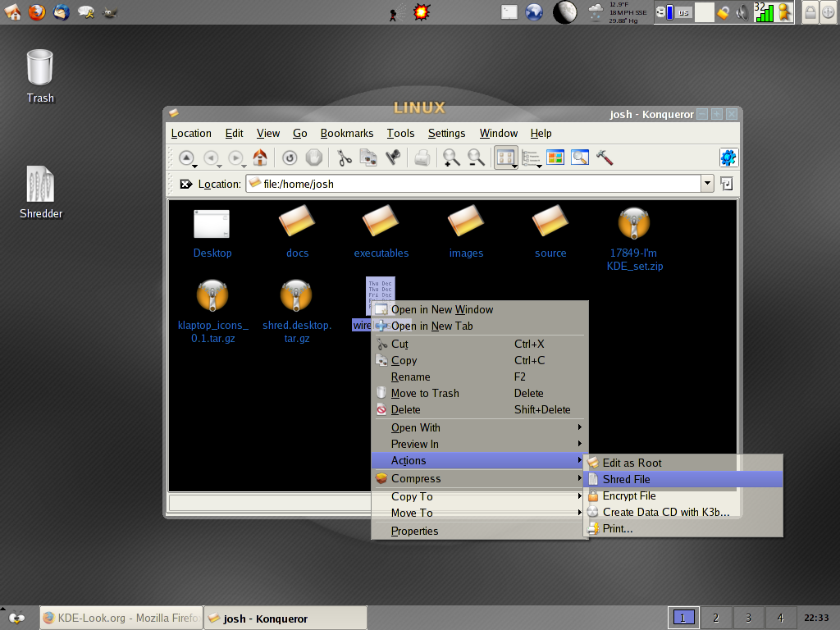This screenshot has width=840, height=630.
Task: Click the Reload toolbar icon
Action: tap(290, 157)
